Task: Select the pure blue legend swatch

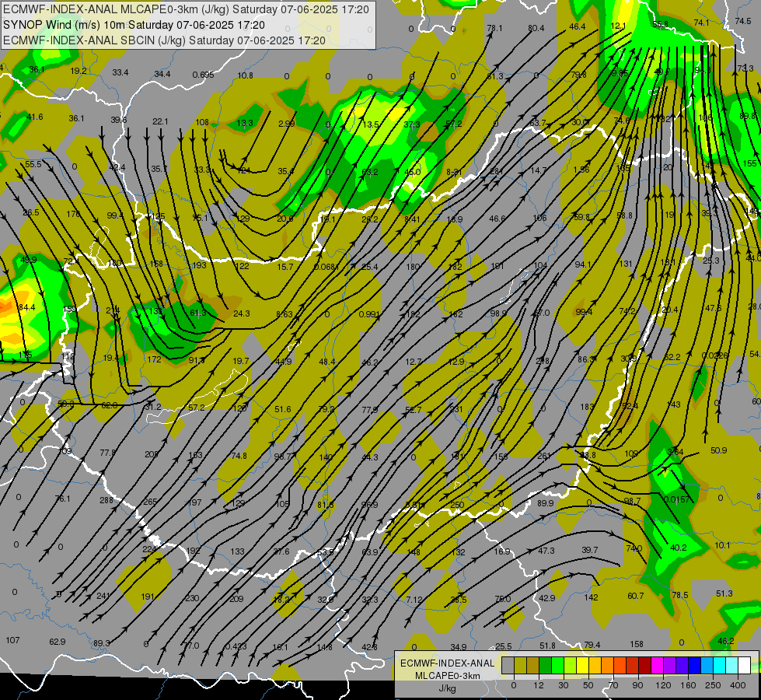Action: tap(694, 665)
